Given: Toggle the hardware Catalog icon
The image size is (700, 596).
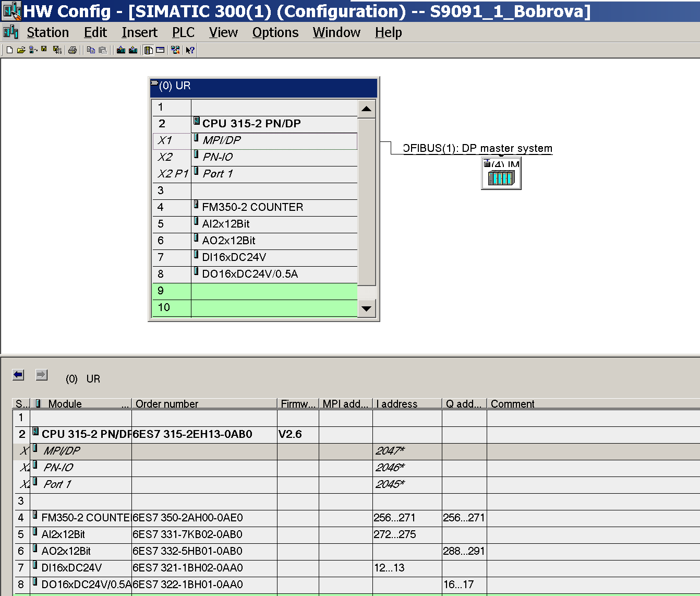Looking at the screenshot, I should click(149, 50).
